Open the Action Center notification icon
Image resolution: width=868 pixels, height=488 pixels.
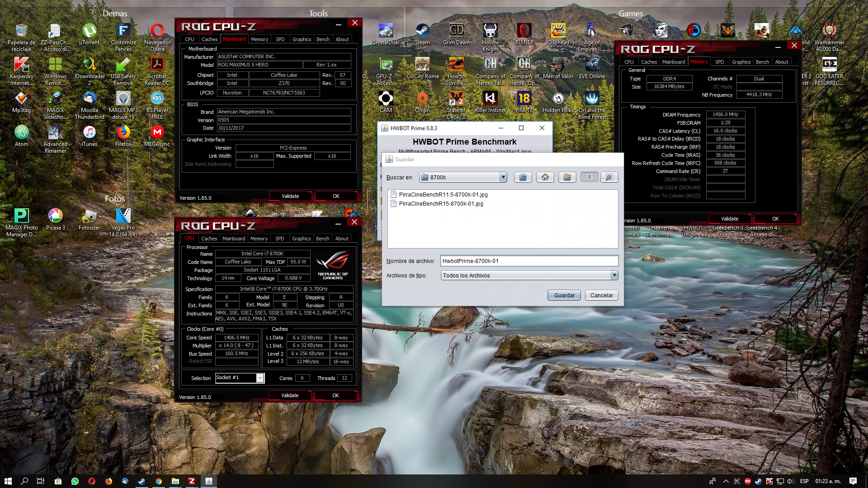853,481
